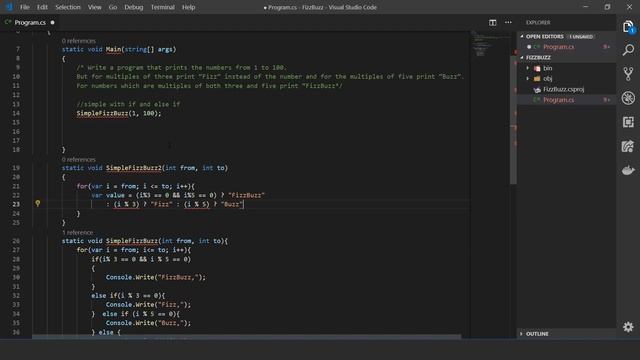This screenshot has width=640, height=360.
Task: Select Program.cs in FIZZBUZZ tree
Action: click(x=567, y=100)
